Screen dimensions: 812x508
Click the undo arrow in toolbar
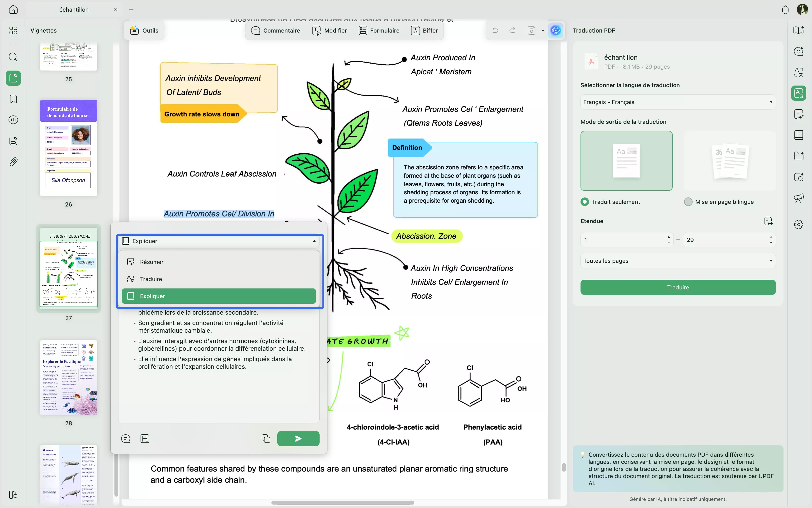(x=495, y=31)
